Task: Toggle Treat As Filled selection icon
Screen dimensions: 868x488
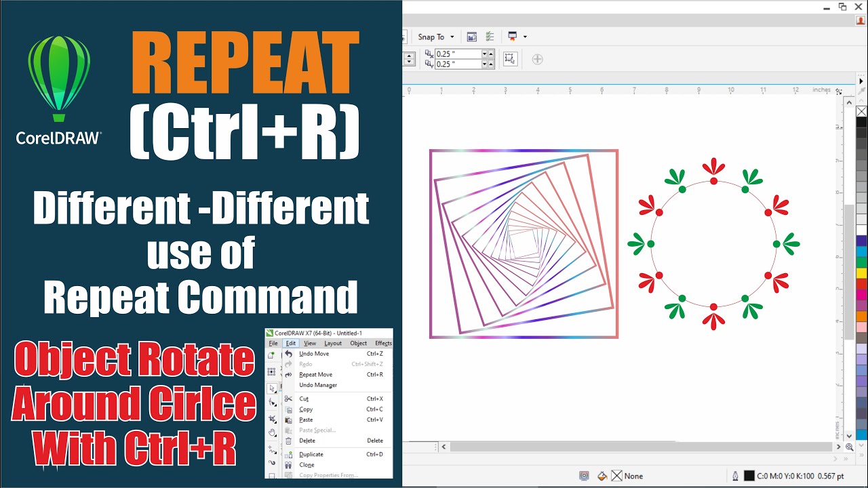Action: click(510, 59)
